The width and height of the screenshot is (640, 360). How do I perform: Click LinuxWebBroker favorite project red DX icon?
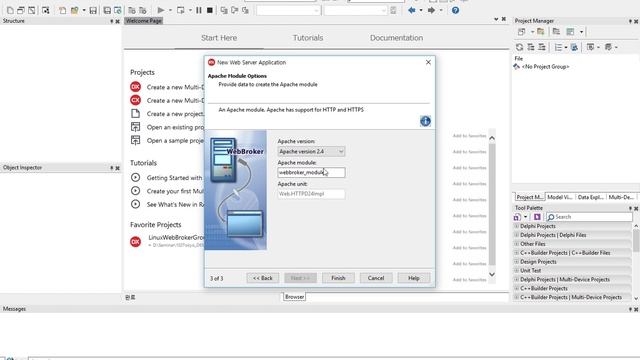click(x=136, y=242)
